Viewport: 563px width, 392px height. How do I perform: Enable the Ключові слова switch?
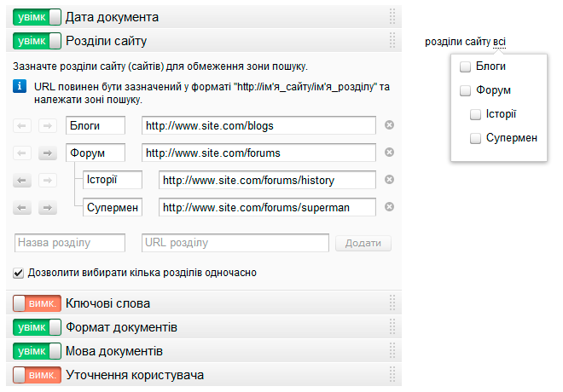coord(38,303)
